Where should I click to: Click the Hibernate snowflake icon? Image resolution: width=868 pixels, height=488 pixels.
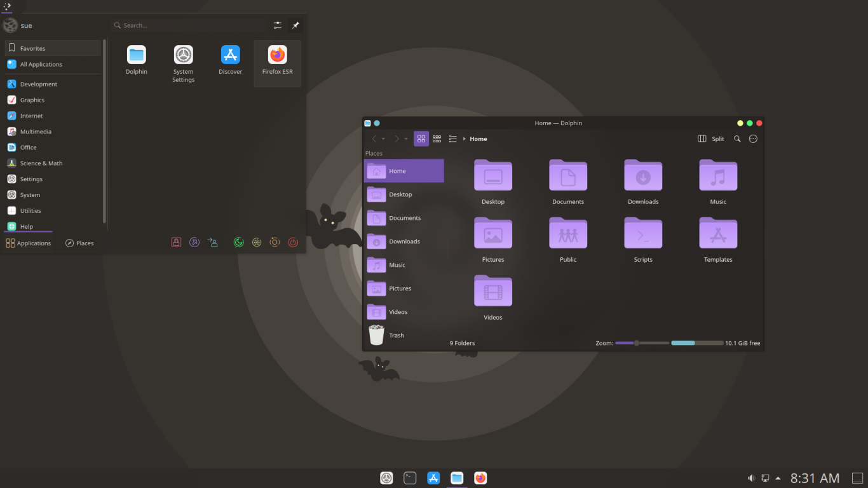pyautogui.click(x=257, y=242)
